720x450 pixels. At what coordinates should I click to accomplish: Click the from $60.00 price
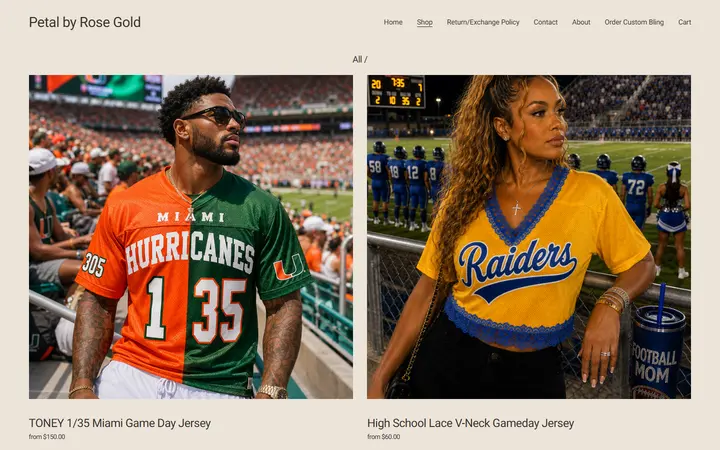pyautogui.click(x=383, y=437)
